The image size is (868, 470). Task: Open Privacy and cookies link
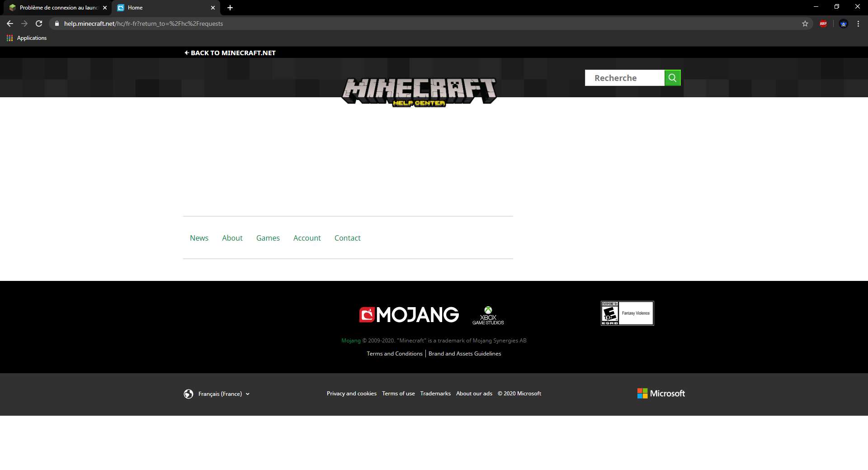(352, 394)
